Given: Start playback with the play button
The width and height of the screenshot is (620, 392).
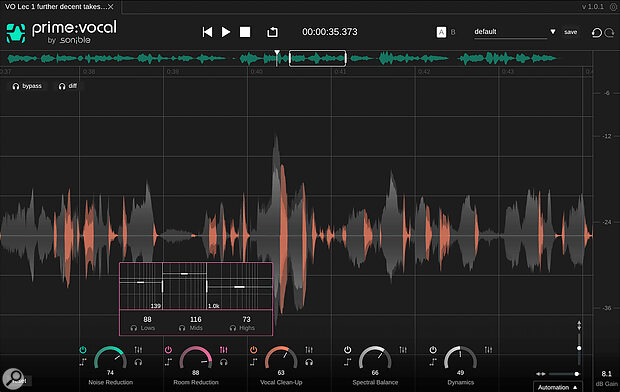Looking at the screenshot, I should [x=226, y=32].
